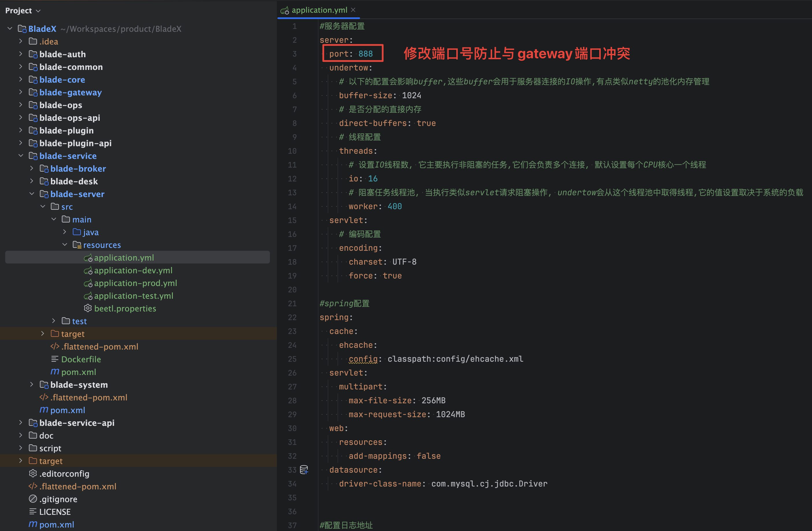Click the application-dev.yml Spring config icon
Screen dimensions: 812x531
pyautogui.click(x=88, y=270)
